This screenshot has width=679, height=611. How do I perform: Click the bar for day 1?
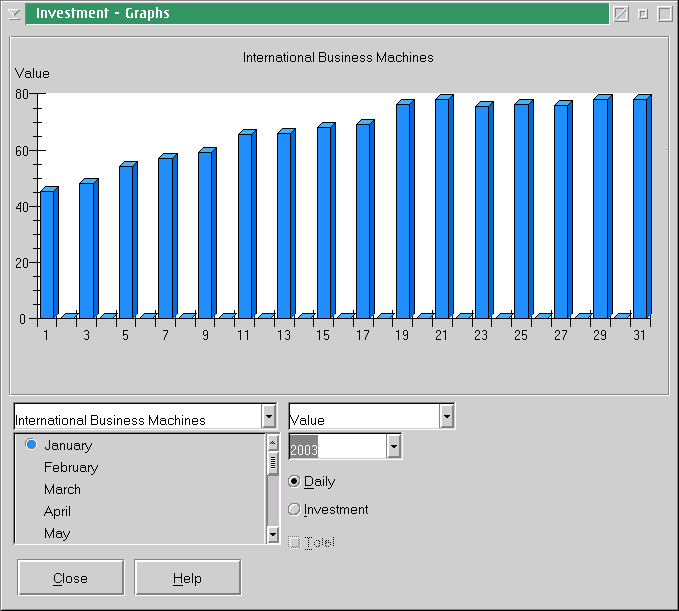(x=49, y=252)
